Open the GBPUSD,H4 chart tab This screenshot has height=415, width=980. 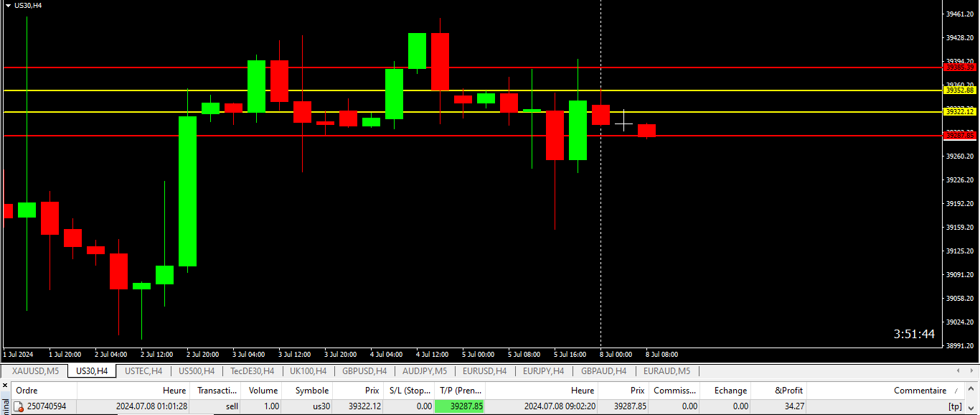pyautogui.click(x=364, y=371)
